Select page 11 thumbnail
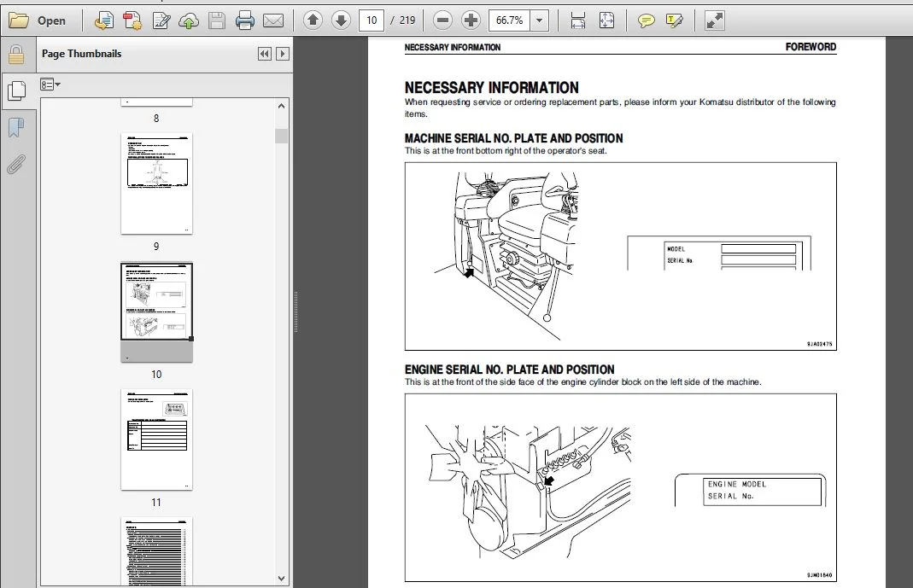Image resolution: width=913 pixels, height=588 pixels. coord(156,440)
